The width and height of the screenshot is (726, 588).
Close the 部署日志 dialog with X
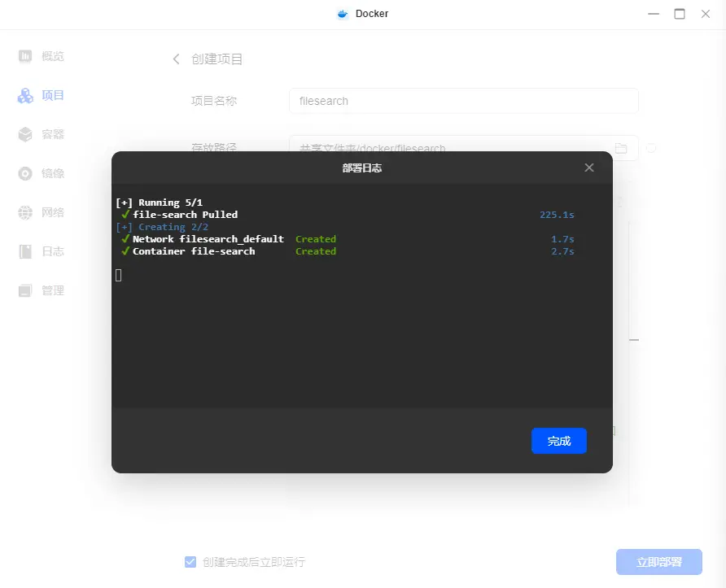coord(589,168)
